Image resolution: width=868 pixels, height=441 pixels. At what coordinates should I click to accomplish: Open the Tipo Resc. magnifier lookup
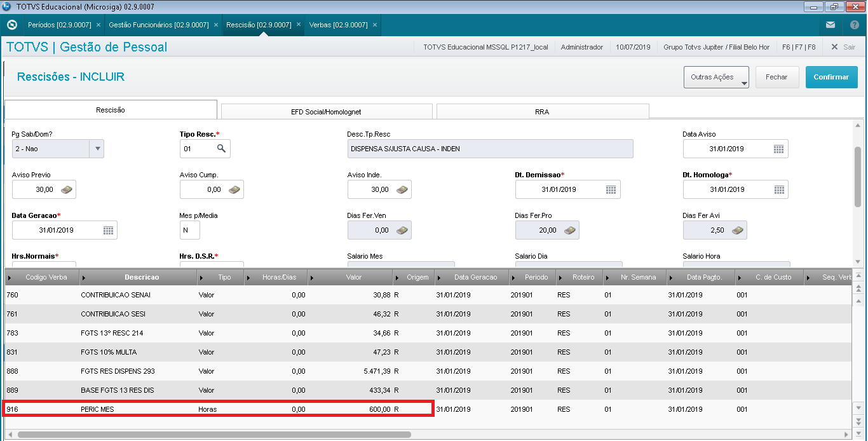click(221, 149)
